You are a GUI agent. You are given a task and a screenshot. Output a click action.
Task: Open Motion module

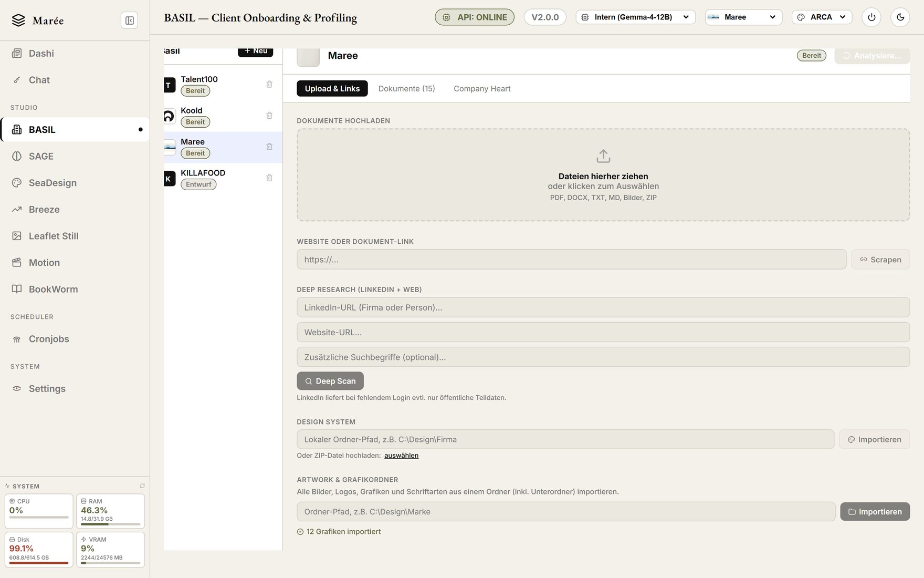pyautogui.click(x=75, y=263)
